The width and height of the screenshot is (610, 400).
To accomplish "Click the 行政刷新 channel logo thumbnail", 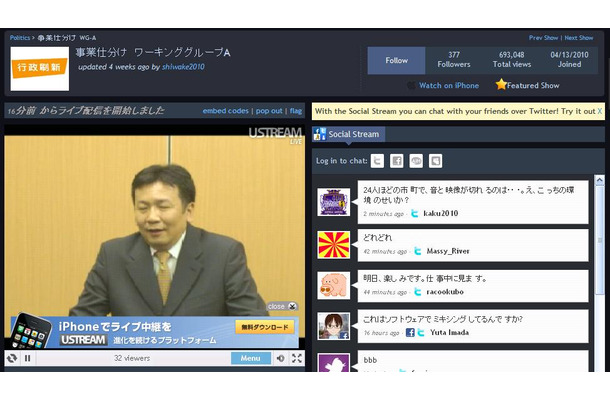I will click(x=40, y=69).
